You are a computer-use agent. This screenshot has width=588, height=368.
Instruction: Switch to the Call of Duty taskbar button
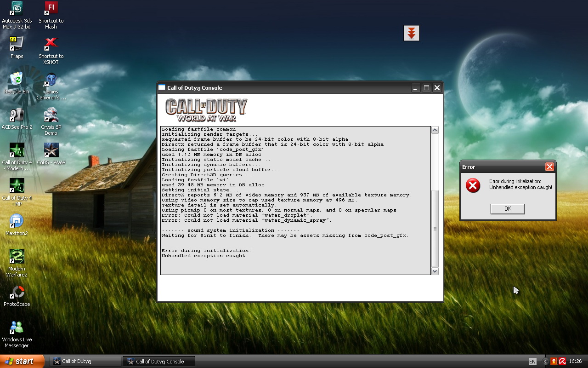(85, 362)
